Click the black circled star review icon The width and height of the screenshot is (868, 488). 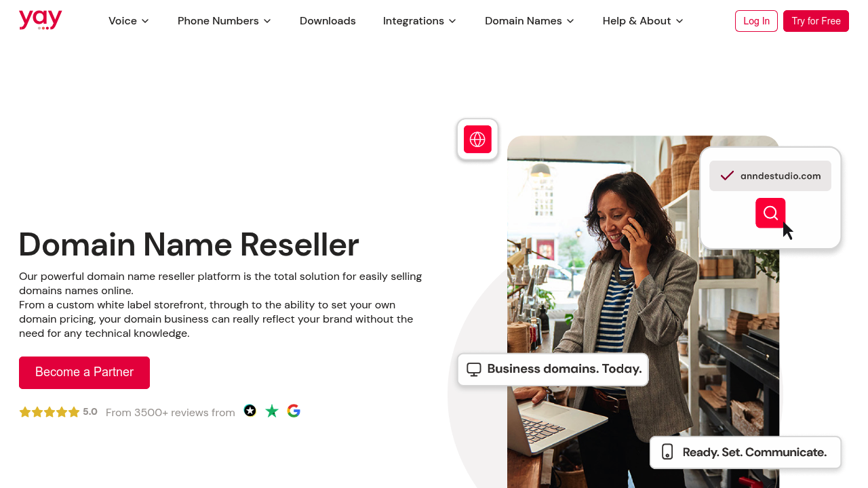(250, 411)
